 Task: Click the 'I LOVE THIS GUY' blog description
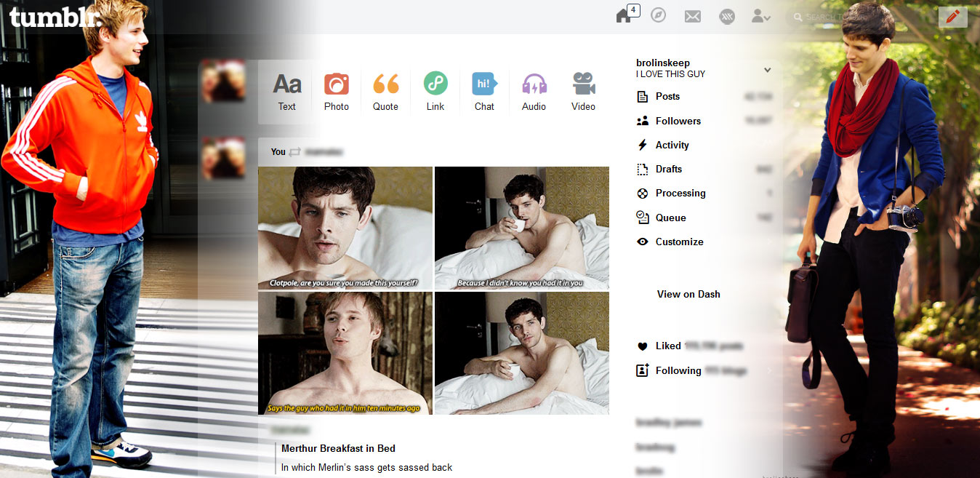(x=670, y=74)
